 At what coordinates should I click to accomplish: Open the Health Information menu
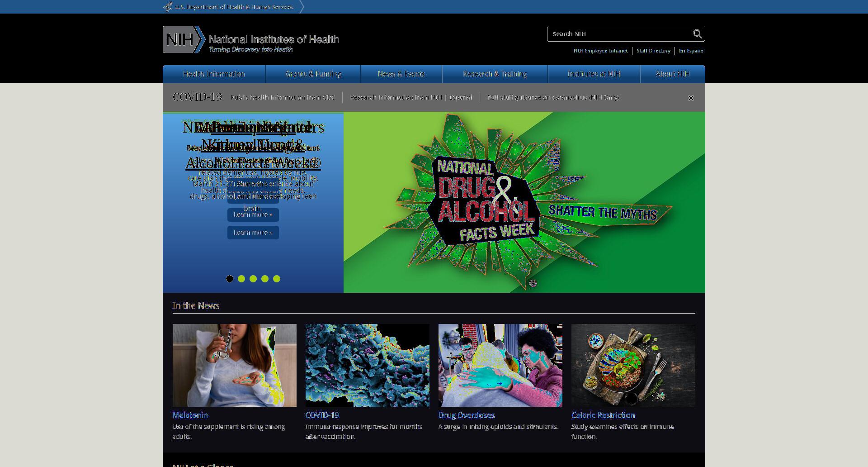coord(214,74)
